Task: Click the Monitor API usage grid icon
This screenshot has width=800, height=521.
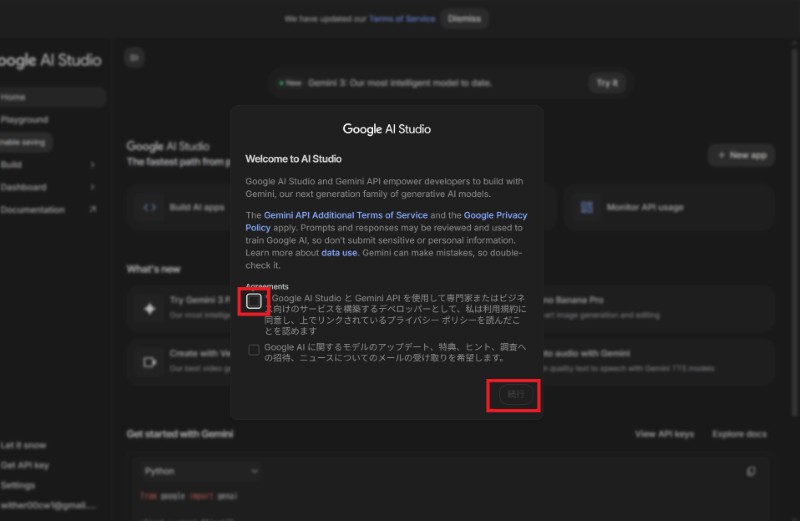Action: tap(586, 207)
